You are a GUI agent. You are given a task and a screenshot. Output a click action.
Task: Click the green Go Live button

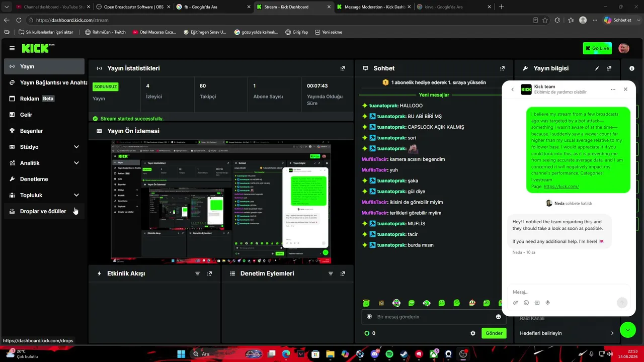[x=597, y=48]
